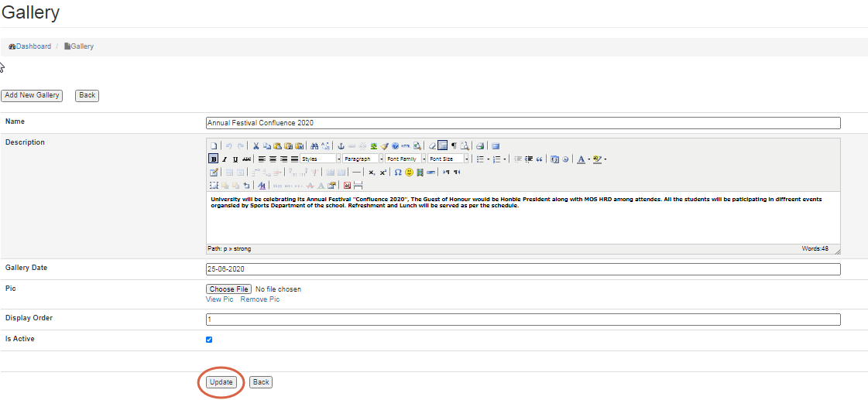
Task: Open the Font Family dropdown
Action: [405, 159]
